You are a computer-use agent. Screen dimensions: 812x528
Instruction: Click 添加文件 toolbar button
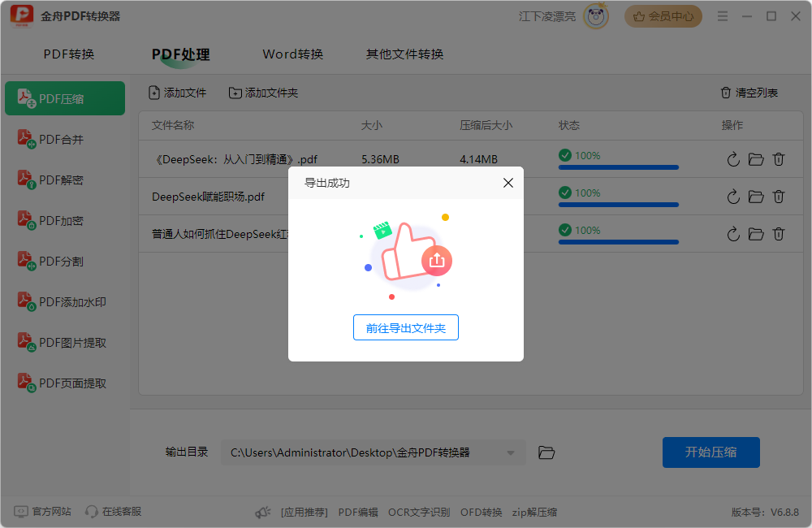(177, 93)
